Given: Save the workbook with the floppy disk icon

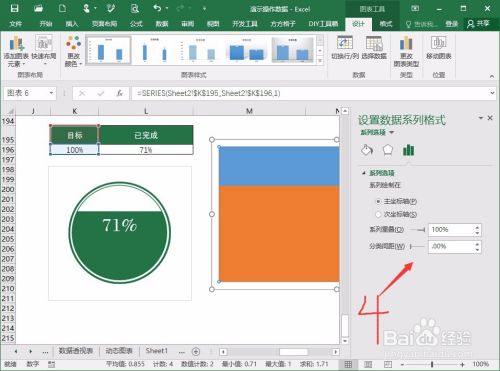Looking at the screenshot, I should point(14,8).
